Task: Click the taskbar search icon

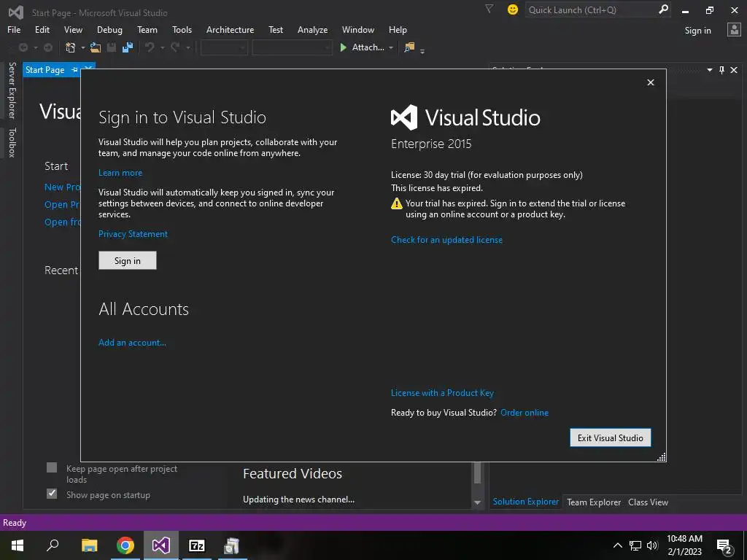Action: coord(53,545)
